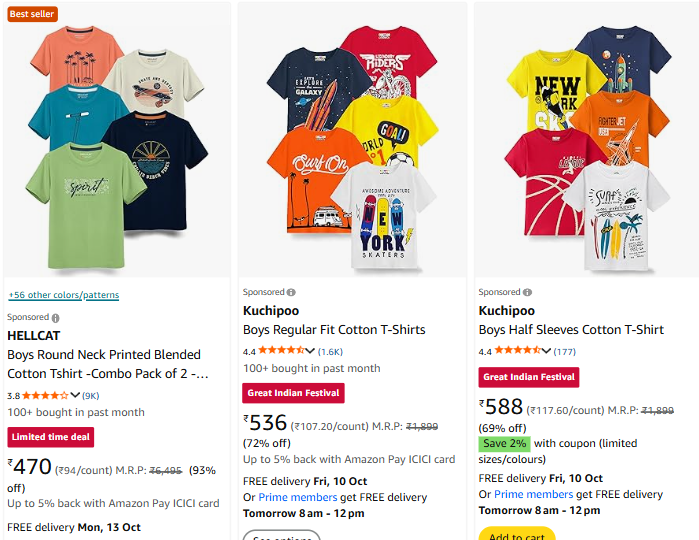The image size is (699, 540).
Task: Open the Boys Regular Fit Cotton T-Shirts title
Action: [x=334, y=330]
